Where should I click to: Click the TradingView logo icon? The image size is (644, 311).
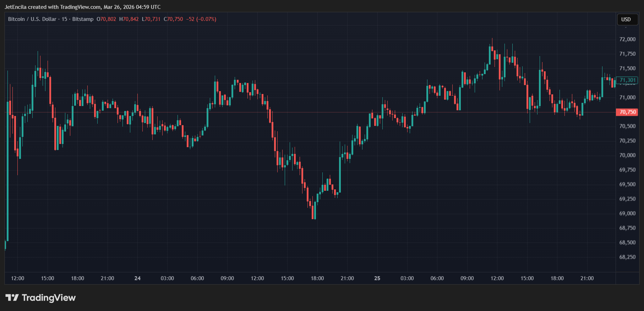pyautogui.click(x=12, y=298)
